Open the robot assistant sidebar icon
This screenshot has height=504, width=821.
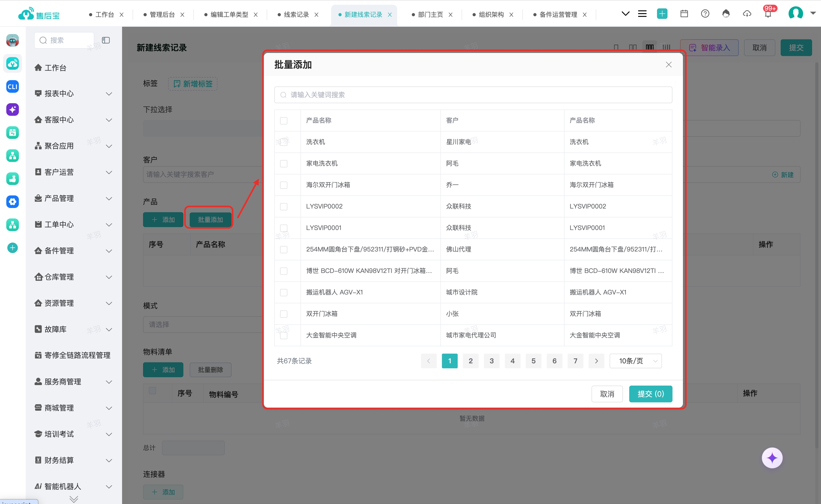(x=12, y=40)
